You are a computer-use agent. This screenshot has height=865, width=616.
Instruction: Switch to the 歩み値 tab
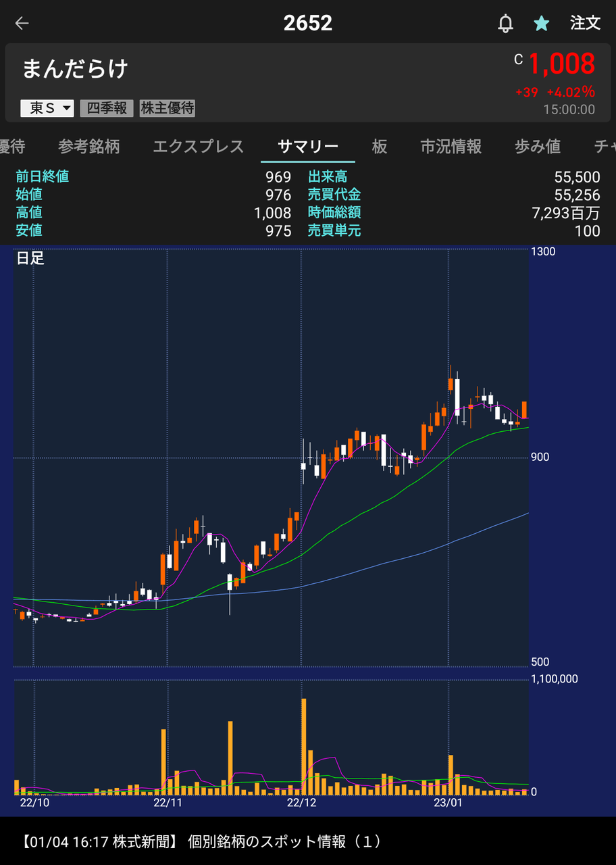tap(538, 147)
